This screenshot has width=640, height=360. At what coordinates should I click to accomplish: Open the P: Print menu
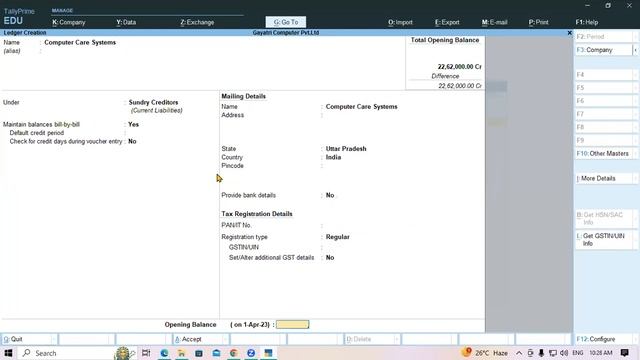click(538, 22)
